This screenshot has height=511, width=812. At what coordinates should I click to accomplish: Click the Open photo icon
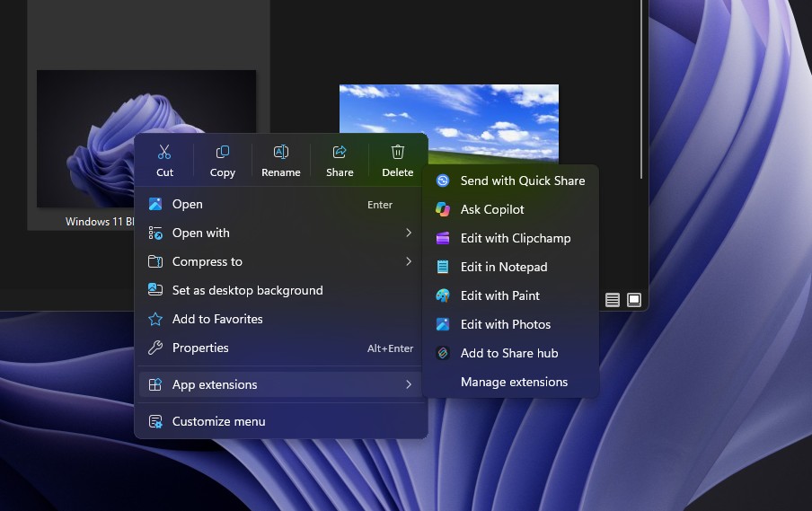click(155, 204)
